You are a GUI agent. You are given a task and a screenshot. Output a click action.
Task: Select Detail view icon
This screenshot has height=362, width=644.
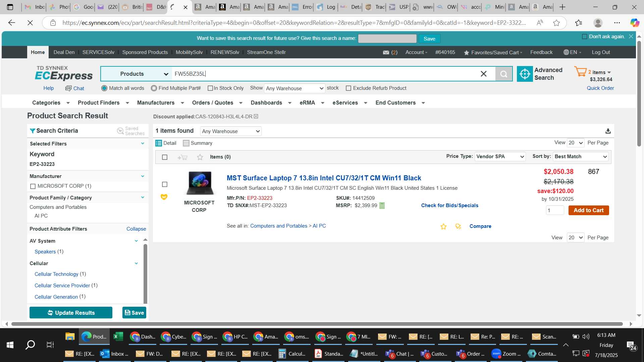159,143
